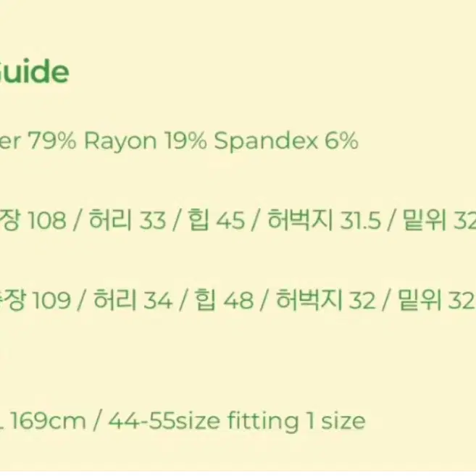Click the 169cm model height text
Screen dimensions: 476x476
[x=49, y=421]
